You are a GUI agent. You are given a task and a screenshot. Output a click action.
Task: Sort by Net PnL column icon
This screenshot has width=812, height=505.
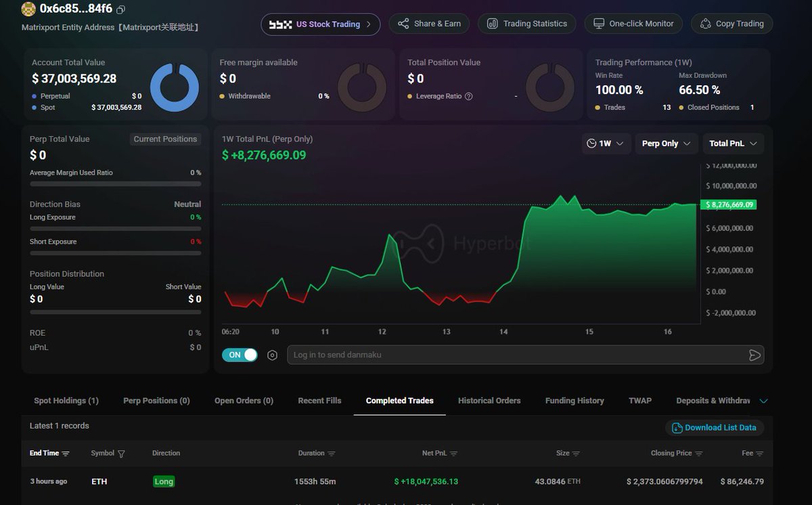pyautogui.click(x=453, y=454)
